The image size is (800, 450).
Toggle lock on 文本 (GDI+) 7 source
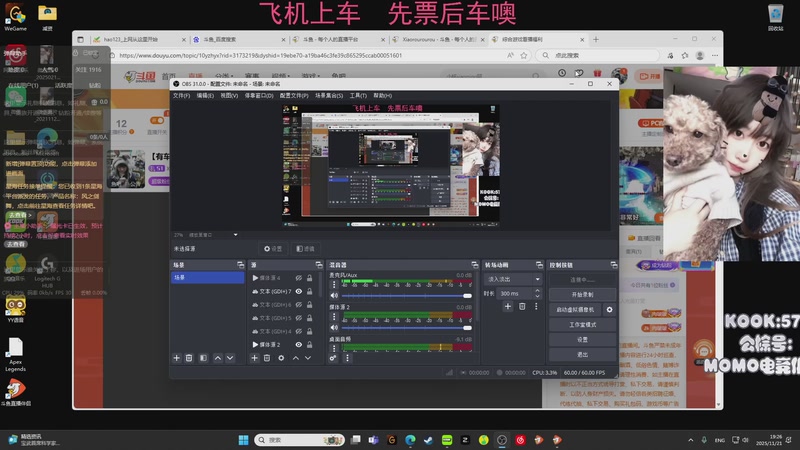coord(310,291)
